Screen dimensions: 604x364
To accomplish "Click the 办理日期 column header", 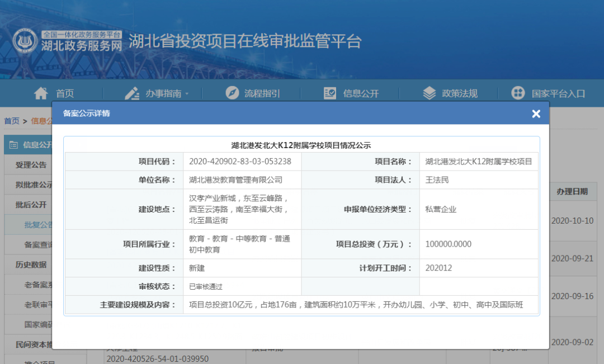I will [x=572, y=191].
